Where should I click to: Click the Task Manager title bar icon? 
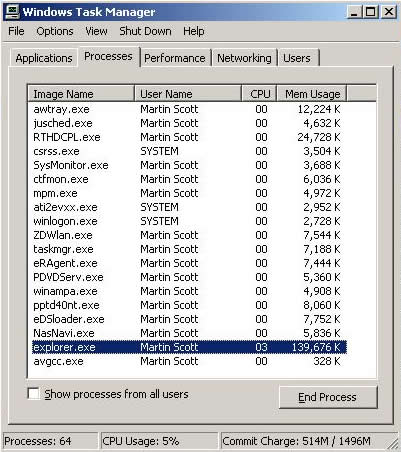point(12,12)
